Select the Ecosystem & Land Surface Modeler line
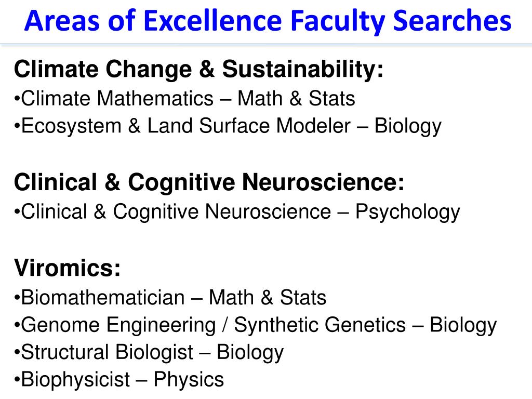 (x=228, y=127)
